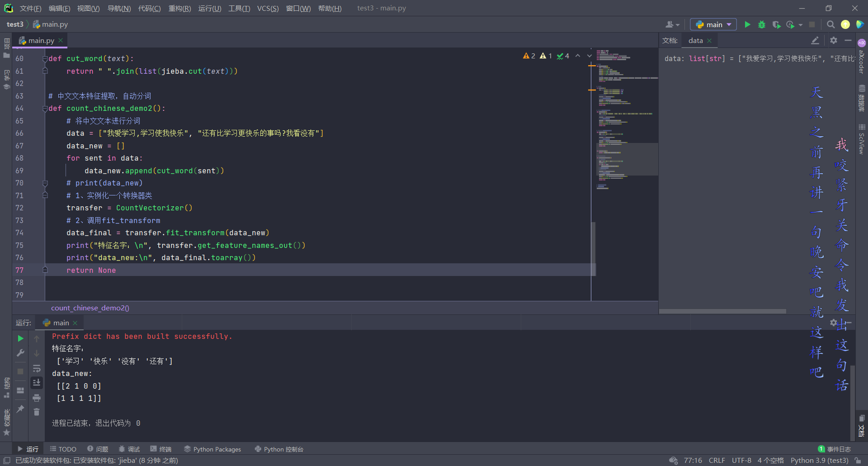
Task: Open documentation panel settings gear
Action: (x=834, y=40)
